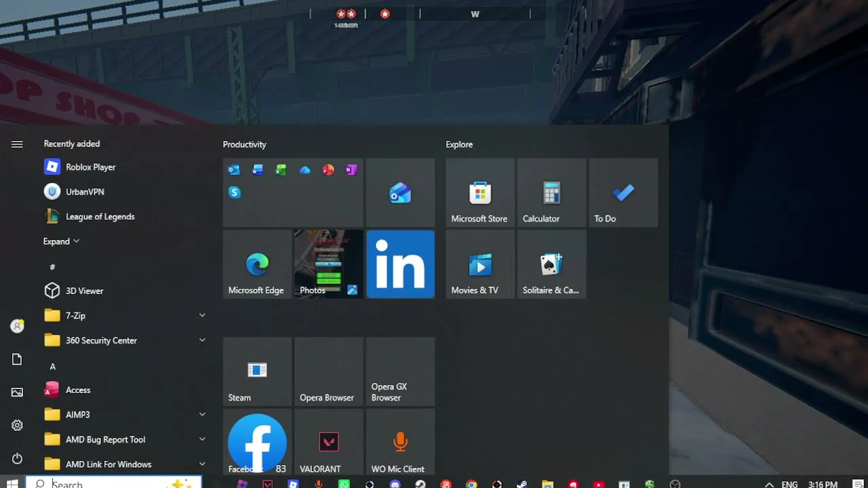Expand the 360 Security Center folder chevron

[202, 340]
